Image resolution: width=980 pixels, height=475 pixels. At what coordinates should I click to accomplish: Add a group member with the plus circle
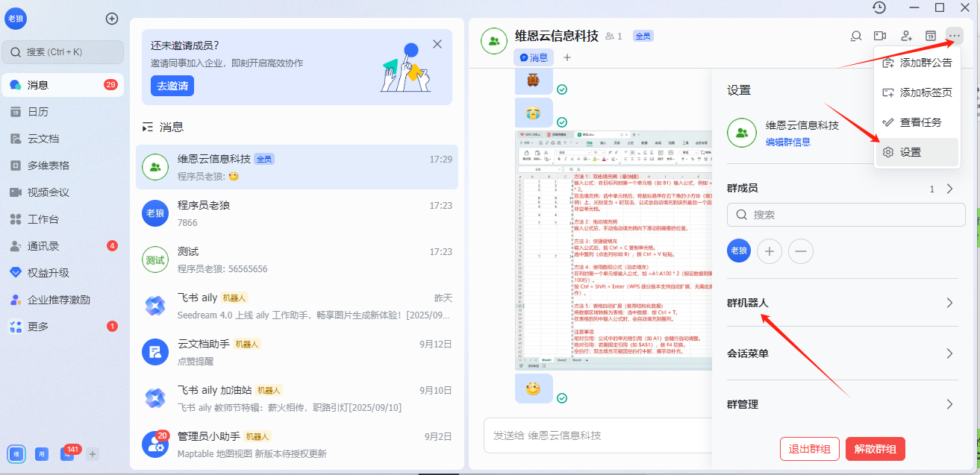click(x=770, y=251)
